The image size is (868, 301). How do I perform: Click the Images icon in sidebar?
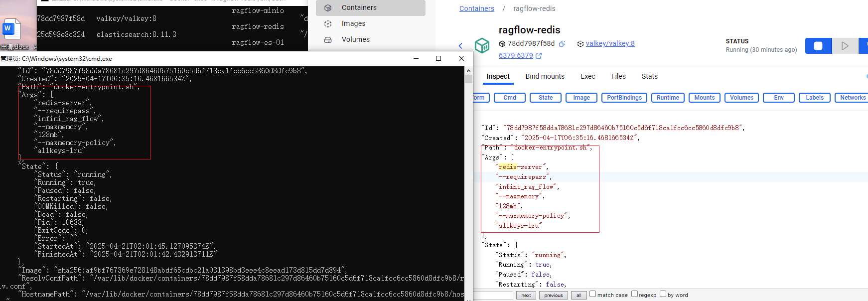tap(328, 23)
